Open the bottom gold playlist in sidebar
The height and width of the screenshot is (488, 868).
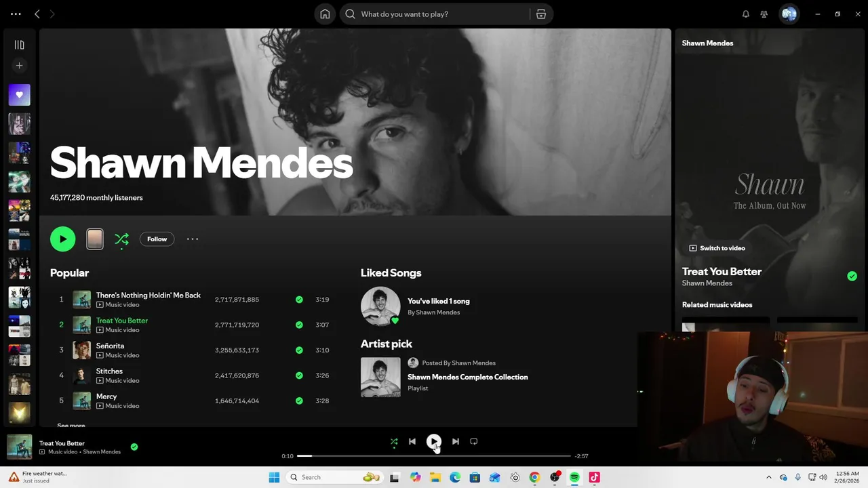click(19, 413)
